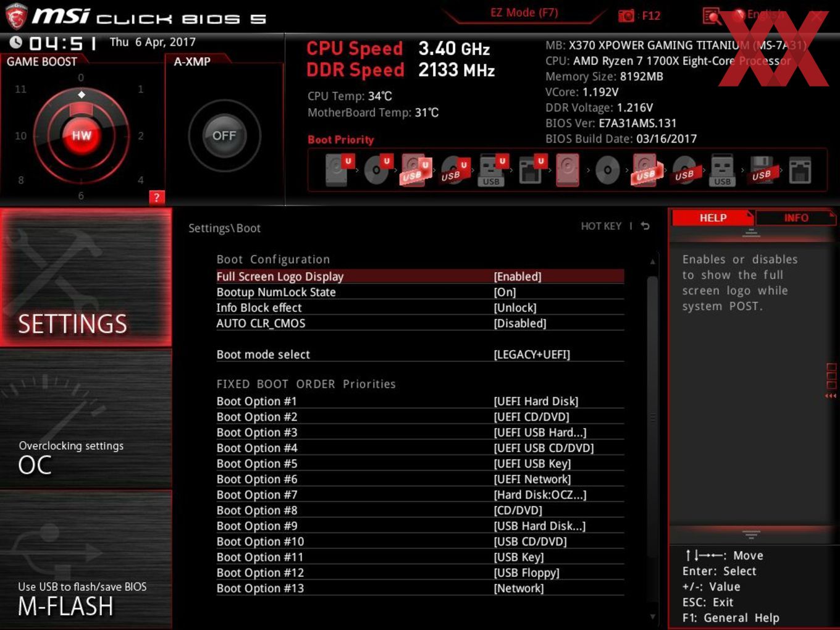
Task: Open the SETTINGS section
Action: [x=86, y=277]
